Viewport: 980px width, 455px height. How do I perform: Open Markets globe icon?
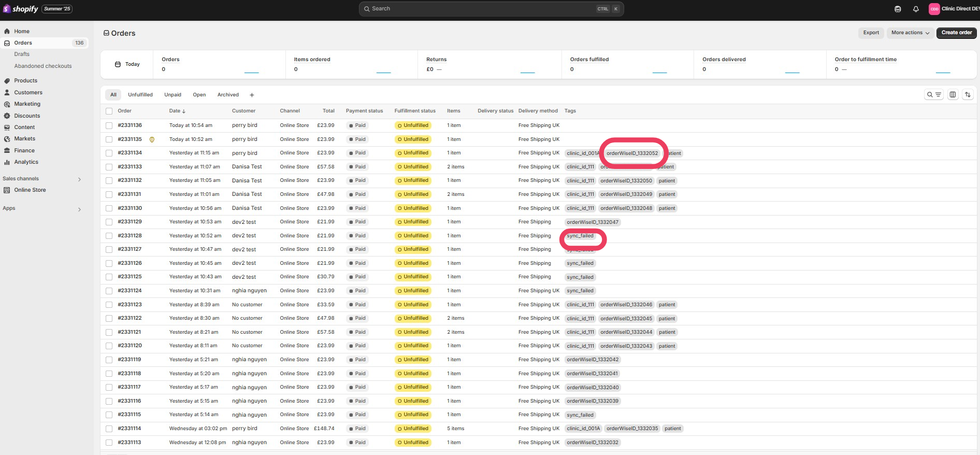point(7,139)
